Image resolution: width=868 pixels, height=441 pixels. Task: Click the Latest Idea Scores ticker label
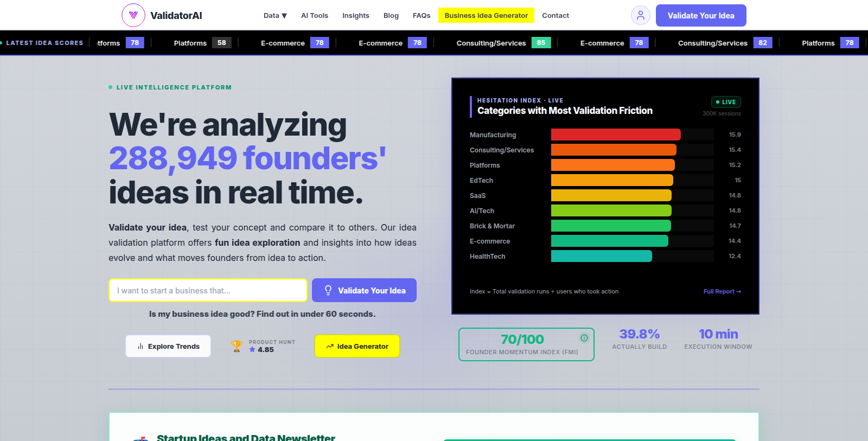(44, 43)
